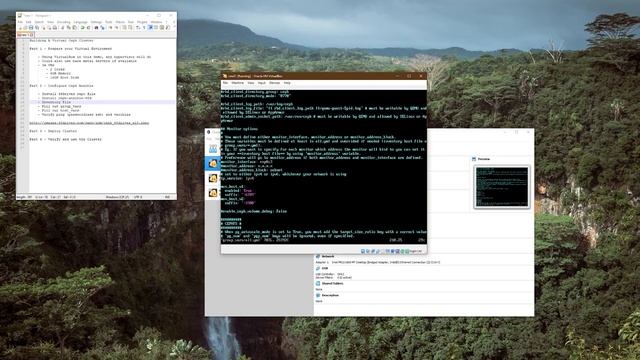Open Devices menu in the VM window
Screen dimensions: 640x360
[275, 83]
